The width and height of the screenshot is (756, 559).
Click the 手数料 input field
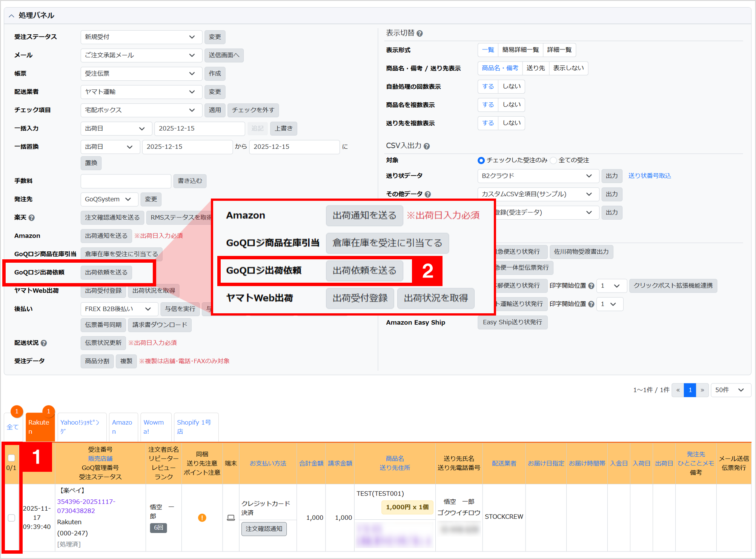[126, 181]
